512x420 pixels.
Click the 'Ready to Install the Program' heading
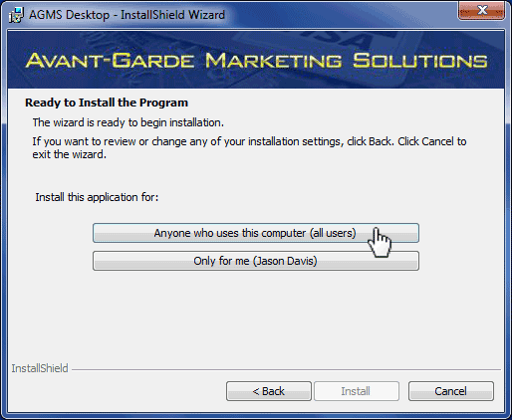click(107, 103)
